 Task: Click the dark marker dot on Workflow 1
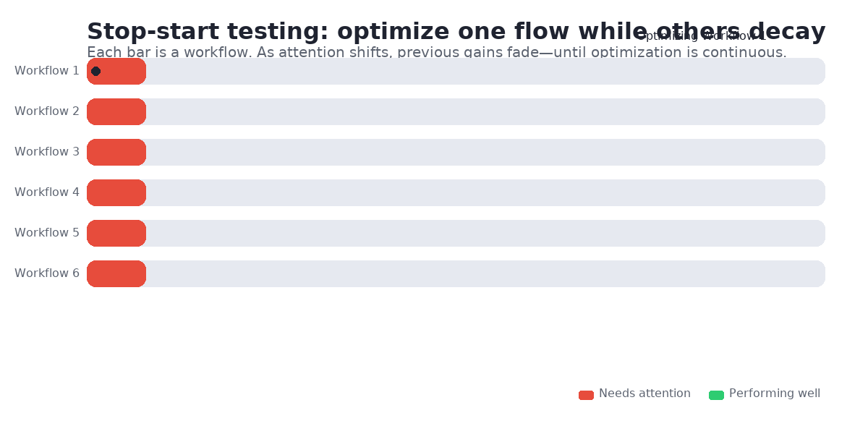click(x=95, y=71)
